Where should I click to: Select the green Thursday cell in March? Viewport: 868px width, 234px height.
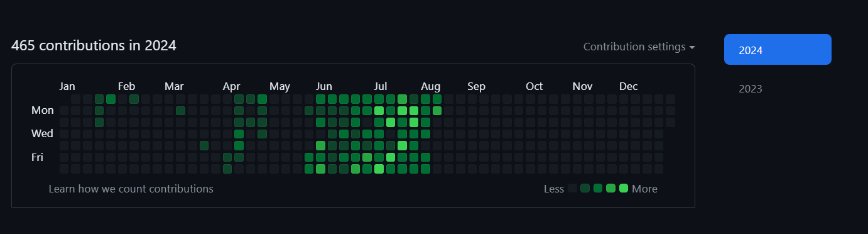coord(204,145)
